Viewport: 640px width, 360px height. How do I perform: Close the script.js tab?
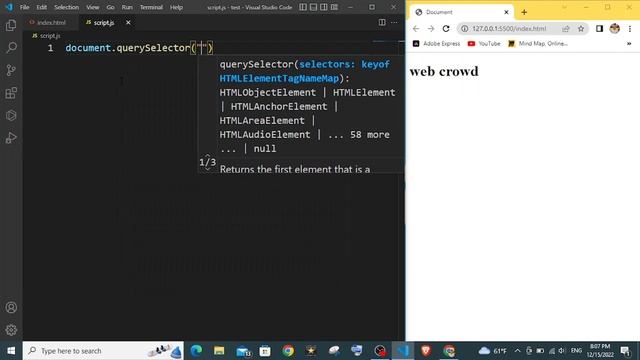[128, 22]
